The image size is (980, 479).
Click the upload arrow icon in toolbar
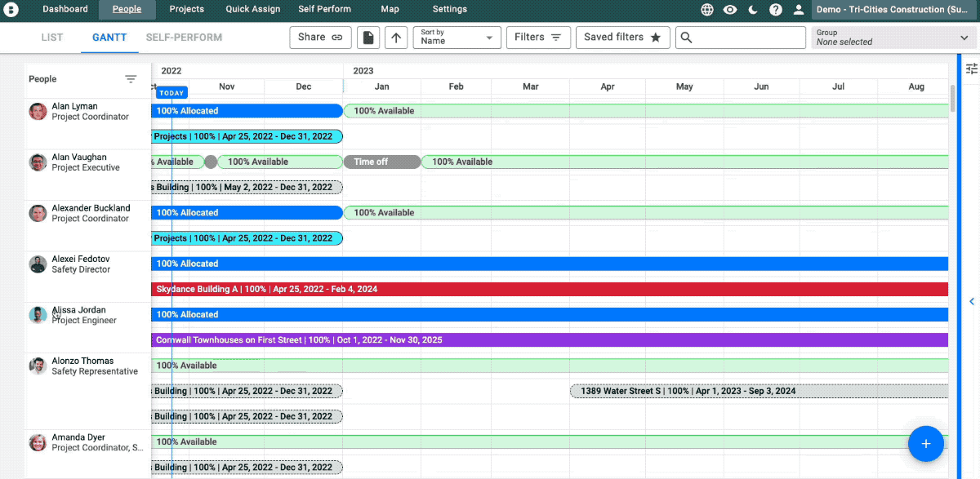click(x=396, y=37)
